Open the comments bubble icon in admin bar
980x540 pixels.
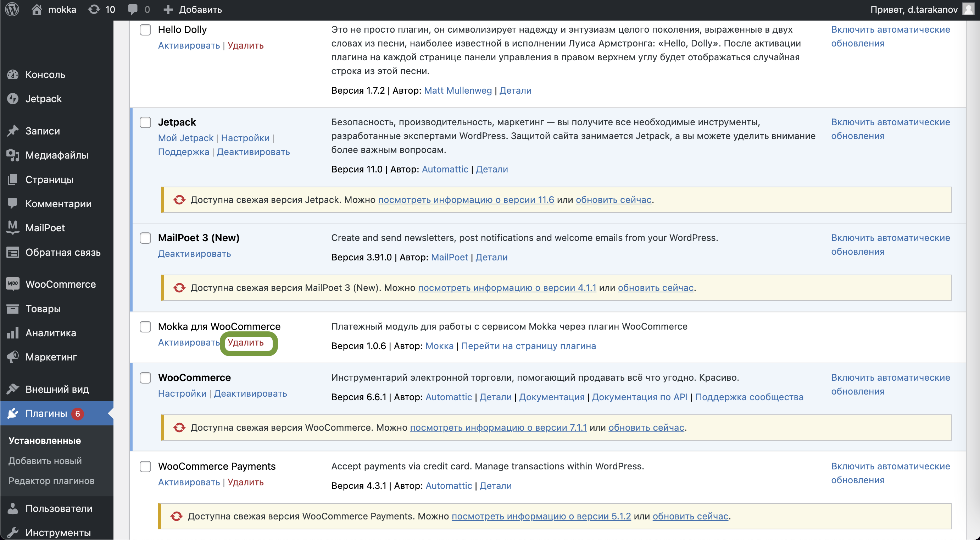click(x=133, y=10)
